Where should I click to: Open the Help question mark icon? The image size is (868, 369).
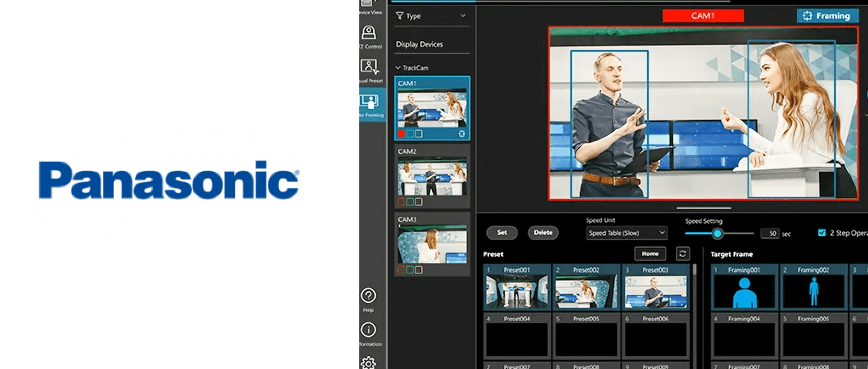click(368, 296)
